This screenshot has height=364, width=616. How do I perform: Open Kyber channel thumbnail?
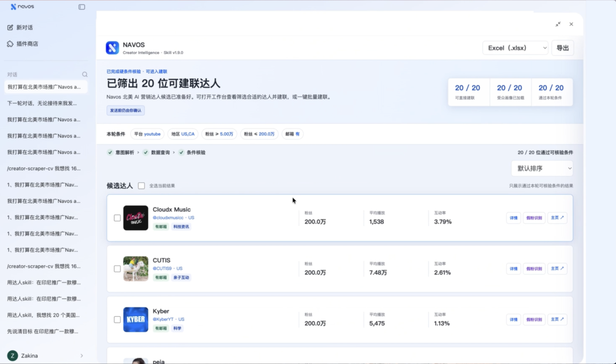pyautogui.click(x=136, y=320)
